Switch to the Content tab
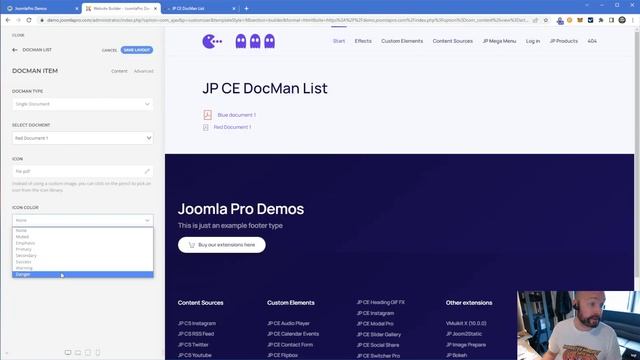This screenshot has height=360, width=640. [119, 71]
